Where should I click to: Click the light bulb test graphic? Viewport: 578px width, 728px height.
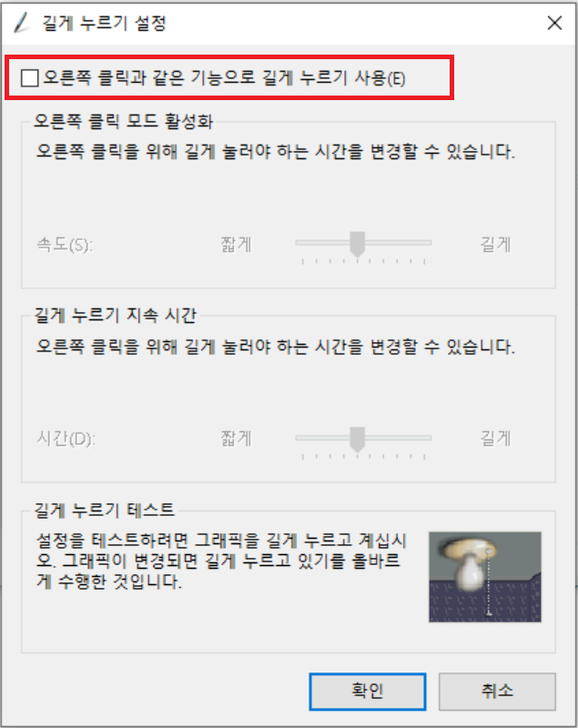click(485, 577)
